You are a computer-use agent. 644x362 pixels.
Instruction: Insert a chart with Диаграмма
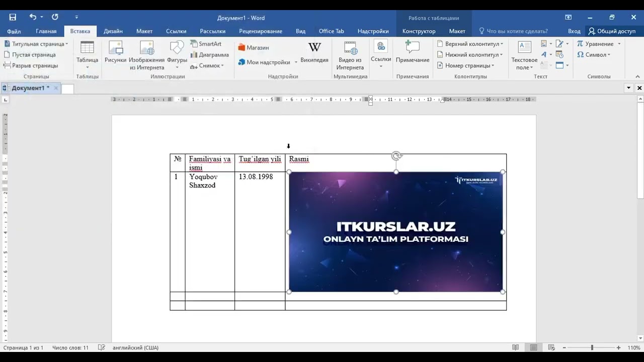coord(210,55)
